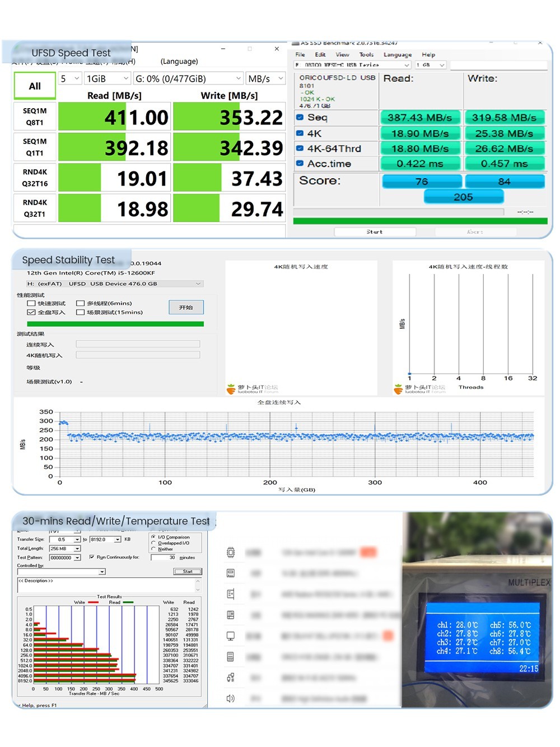Select the Neither radio button in ATTO
This screenshot has height=747, width=560.
(153, 549)
